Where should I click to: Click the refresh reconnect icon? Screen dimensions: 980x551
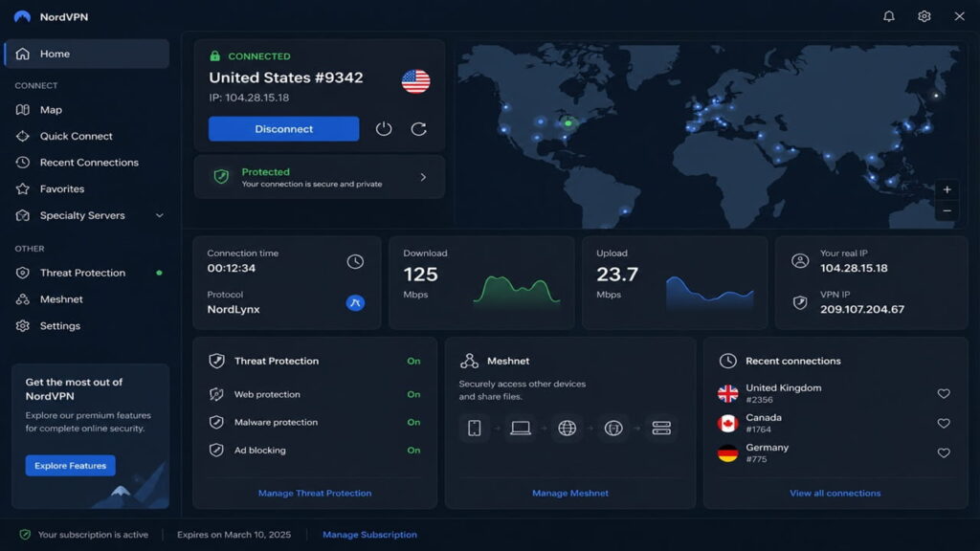click(418, 129)
